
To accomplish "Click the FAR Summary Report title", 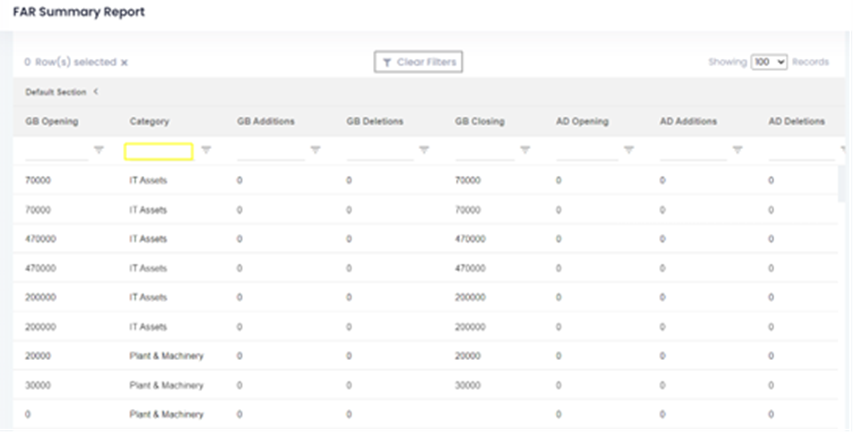I will click(79, 12).
